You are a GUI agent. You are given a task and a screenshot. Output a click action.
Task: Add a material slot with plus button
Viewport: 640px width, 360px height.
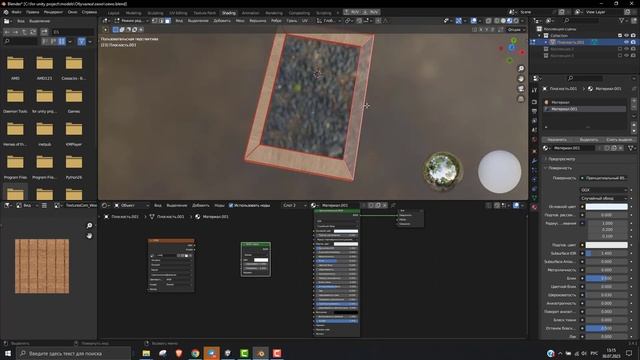point(634,101)
